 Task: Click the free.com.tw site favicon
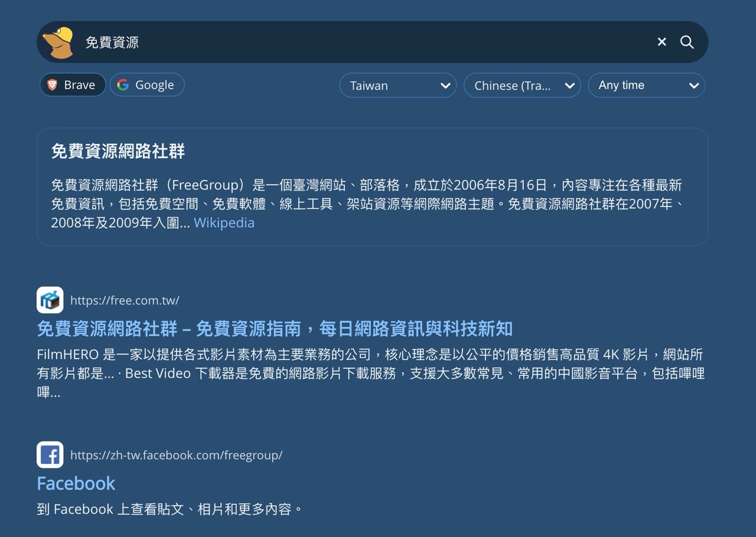click(x=50, y=300)
